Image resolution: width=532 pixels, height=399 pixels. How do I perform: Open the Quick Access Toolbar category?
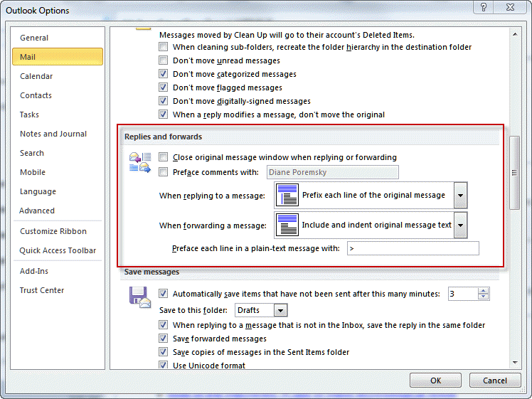click(58, 250)
